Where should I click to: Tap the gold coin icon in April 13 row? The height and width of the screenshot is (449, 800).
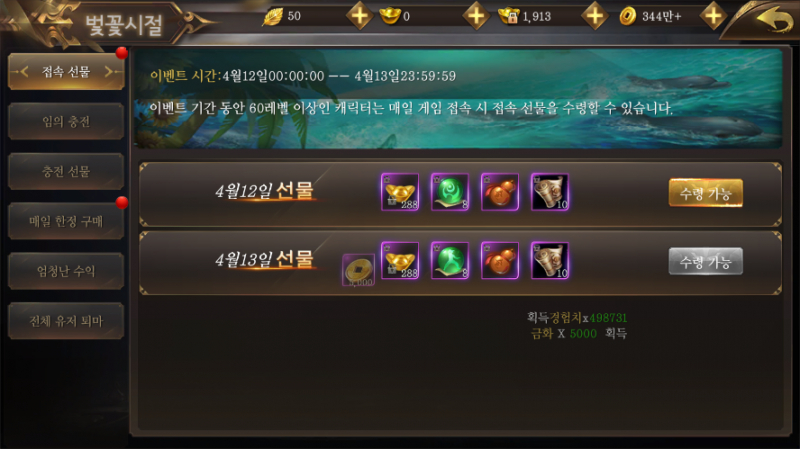[358, 269]
